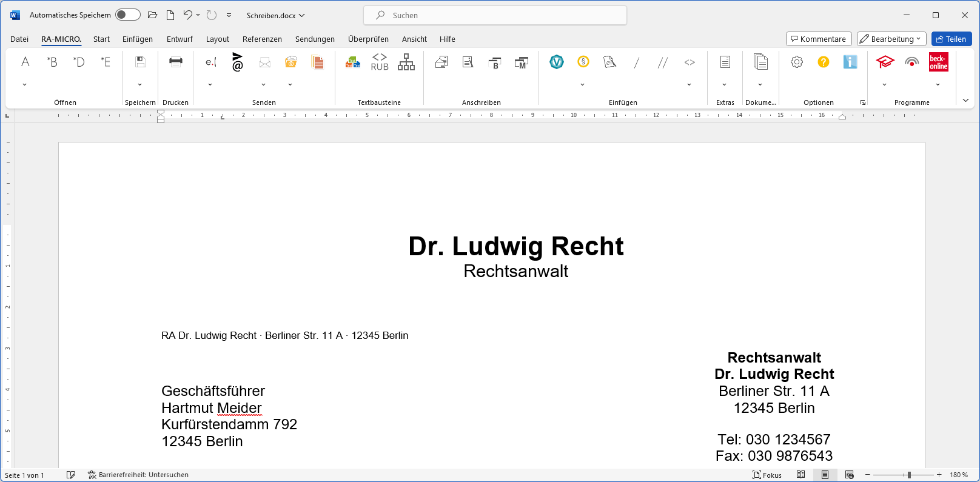
Task: Click the Teilen button
Action: [951, 39]
